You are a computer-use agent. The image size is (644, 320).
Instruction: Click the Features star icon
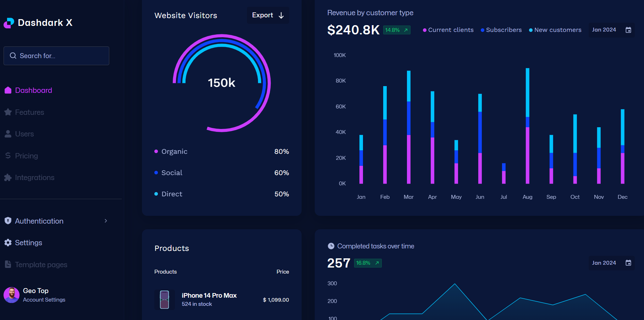pos(8,112)
